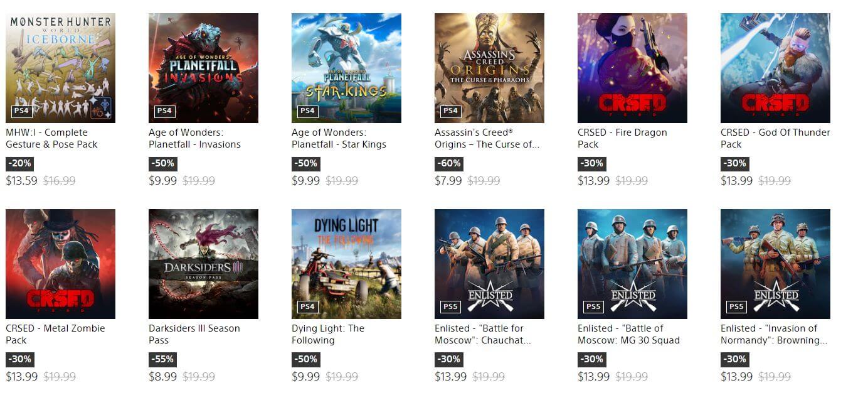Open CRSED Metal Zombie Pack cover image

(x=60, y=264)
